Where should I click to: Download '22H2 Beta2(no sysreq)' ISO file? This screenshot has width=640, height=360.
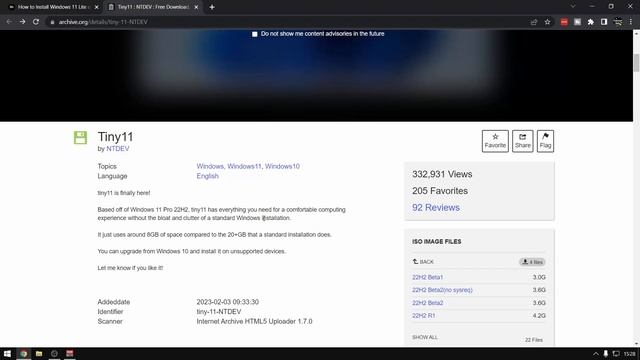coord(442,290)
